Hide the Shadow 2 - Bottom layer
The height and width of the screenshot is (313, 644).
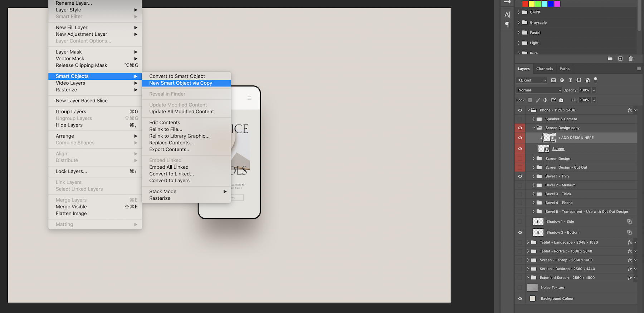(x=520, y=233)
